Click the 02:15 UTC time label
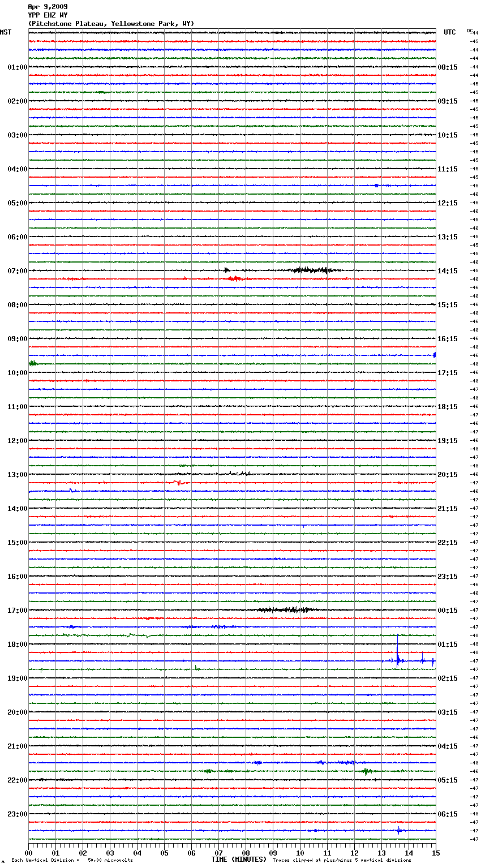Viewport: 481px width, 868px height. pos(448,678)
